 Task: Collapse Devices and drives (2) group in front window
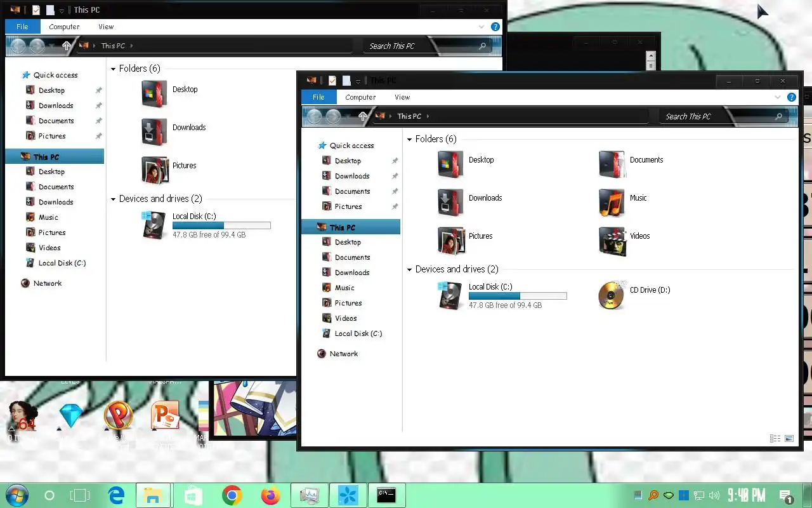410,269
